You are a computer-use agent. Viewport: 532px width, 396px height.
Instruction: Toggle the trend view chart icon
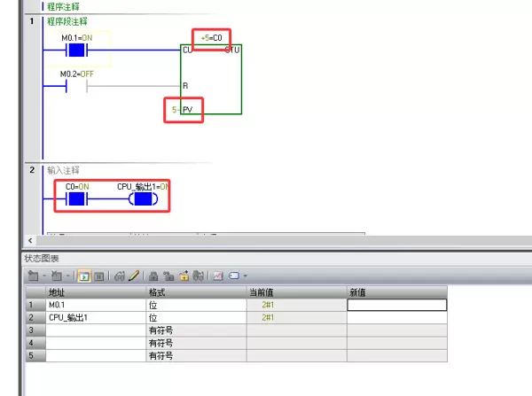click(x=217, y=276)
